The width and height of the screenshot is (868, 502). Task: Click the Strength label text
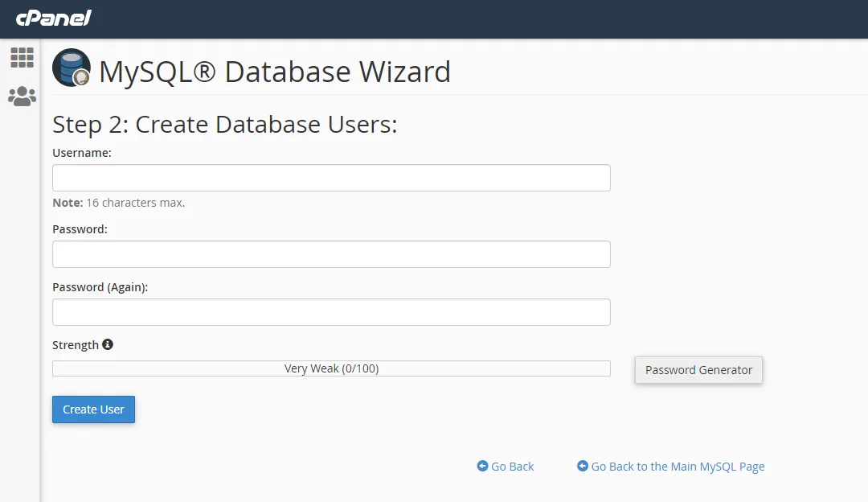click(76, 344)
